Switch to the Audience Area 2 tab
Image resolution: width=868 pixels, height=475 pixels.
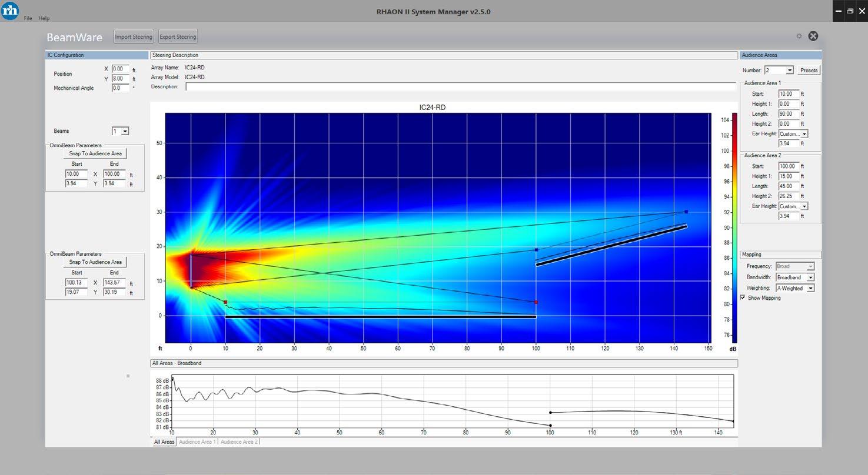coord(239,441)
